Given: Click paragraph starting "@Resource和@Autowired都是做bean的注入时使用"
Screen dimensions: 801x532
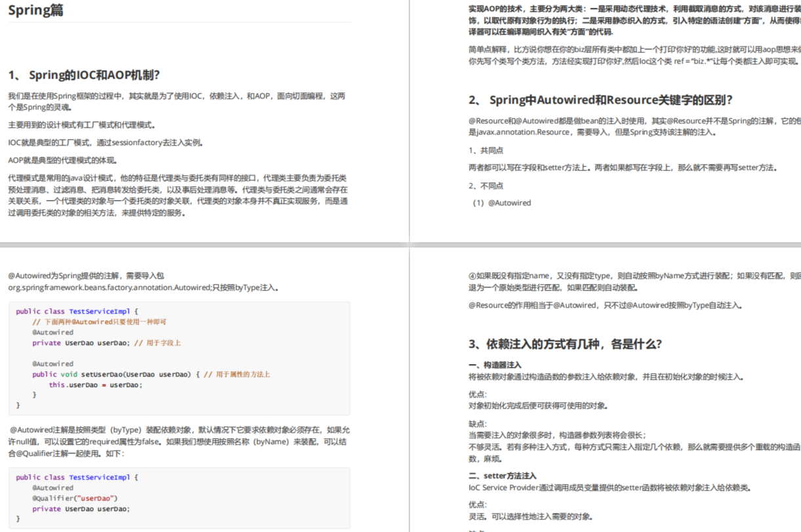Looking at the screenshot, I should [634, 127].
